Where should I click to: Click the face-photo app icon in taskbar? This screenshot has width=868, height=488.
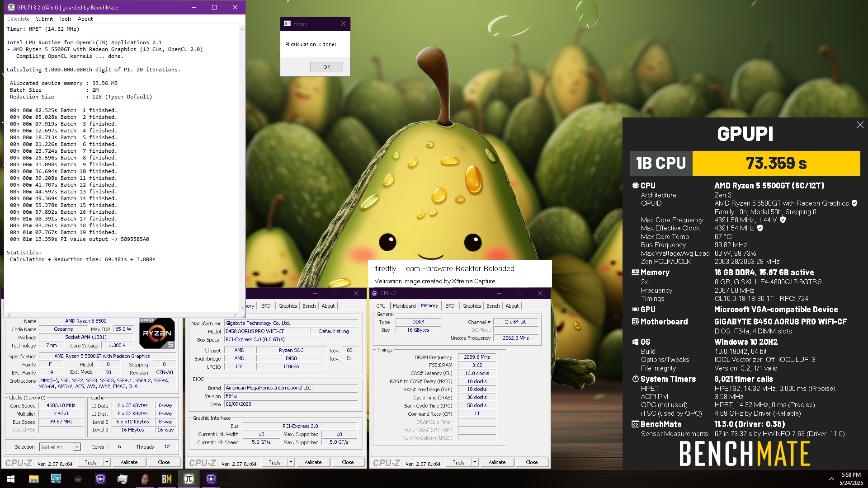click(145, 479)
